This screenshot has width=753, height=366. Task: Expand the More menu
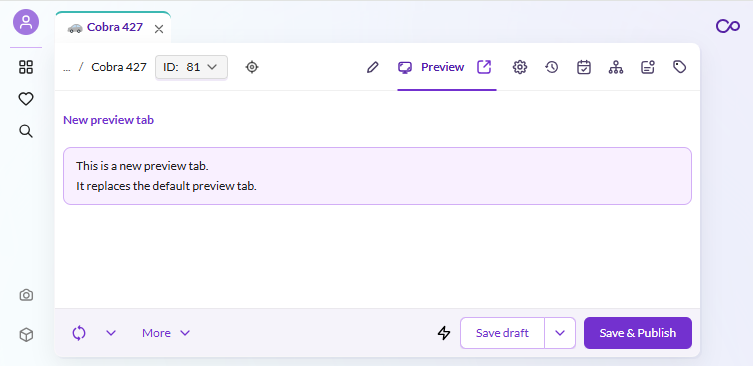(x=166, y=333)
